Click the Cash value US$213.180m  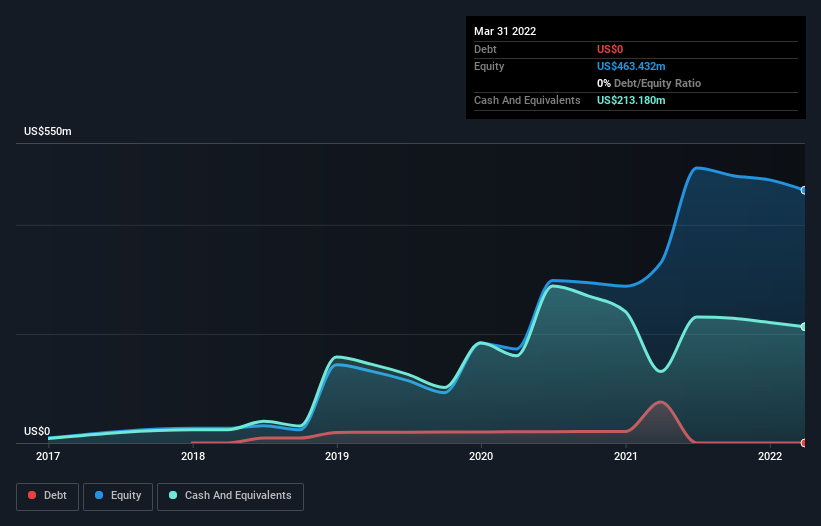[x=631, y=100]
